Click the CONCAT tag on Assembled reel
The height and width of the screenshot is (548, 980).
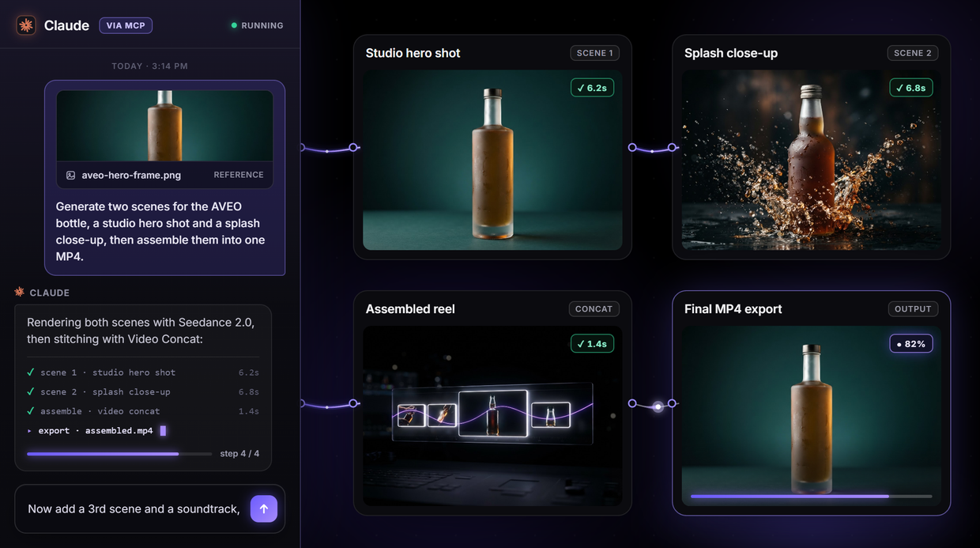pos(594,309)
